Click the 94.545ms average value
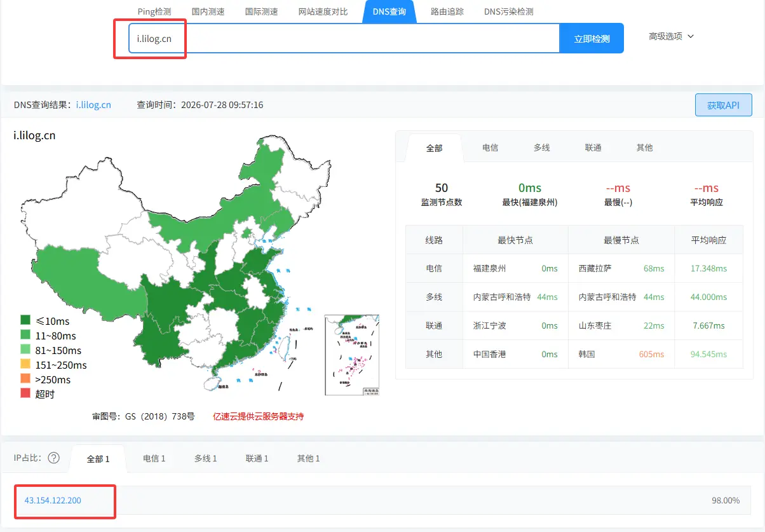This screenshot has height=532, width=765. click(708, 355)
